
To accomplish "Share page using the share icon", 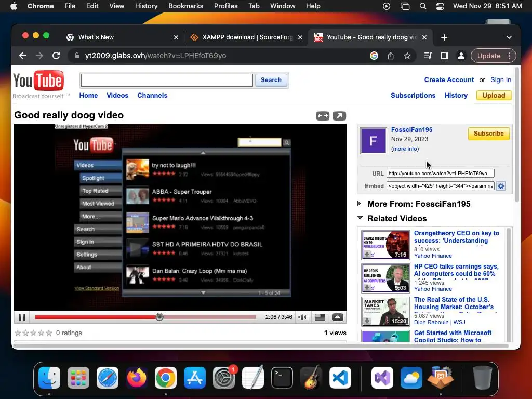I will [391, 56].
